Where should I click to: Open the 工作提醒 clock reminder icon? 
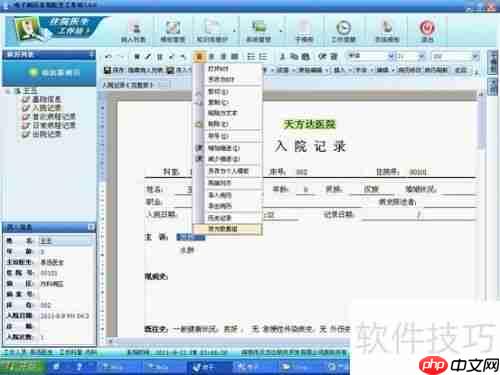point(343,32)
